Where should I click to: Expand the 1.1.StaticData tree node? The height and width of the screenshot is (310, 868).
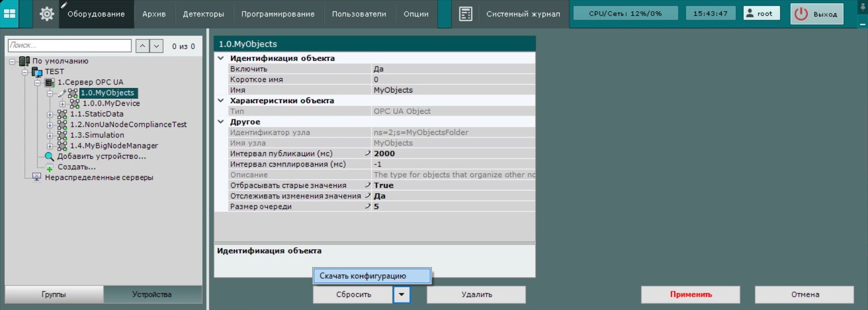(x=50, y=114)
